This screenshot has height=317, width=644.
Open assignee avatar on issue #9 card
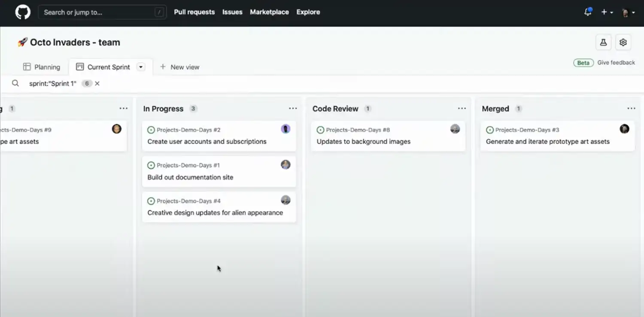117,129
